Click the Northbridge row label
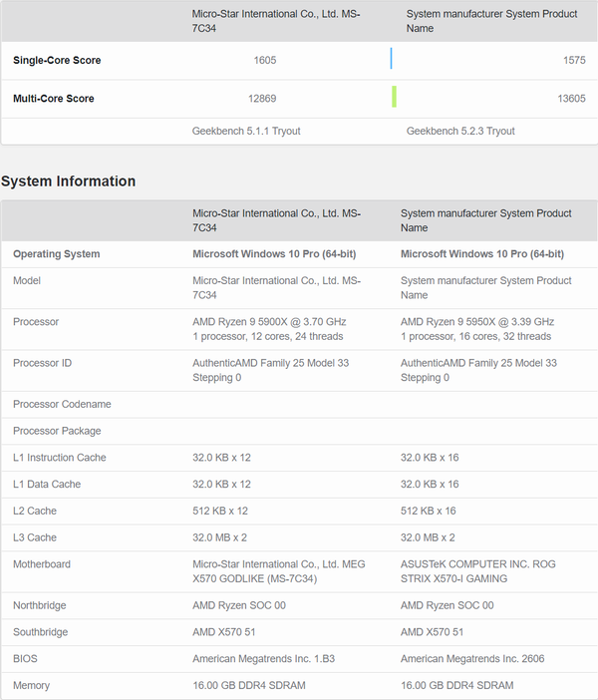Screen dimensions: 598x700 39,606
